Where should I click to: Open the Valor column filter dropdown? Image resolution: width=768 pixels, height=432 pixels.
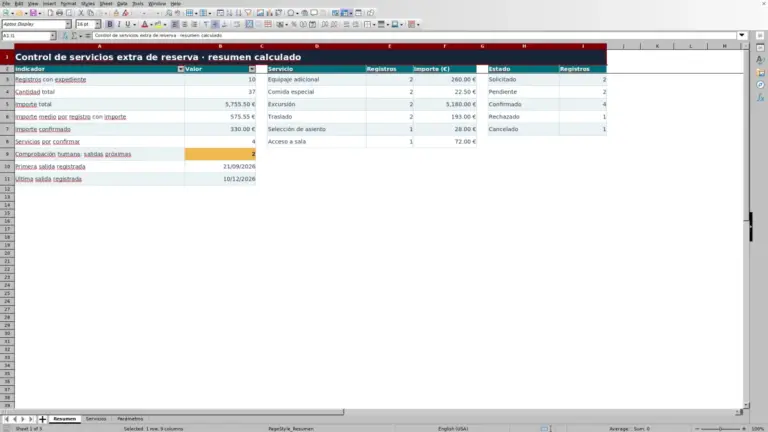252,69
